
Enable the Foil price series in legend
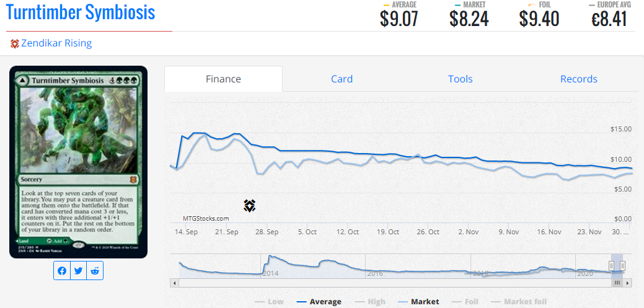(465, 302)
